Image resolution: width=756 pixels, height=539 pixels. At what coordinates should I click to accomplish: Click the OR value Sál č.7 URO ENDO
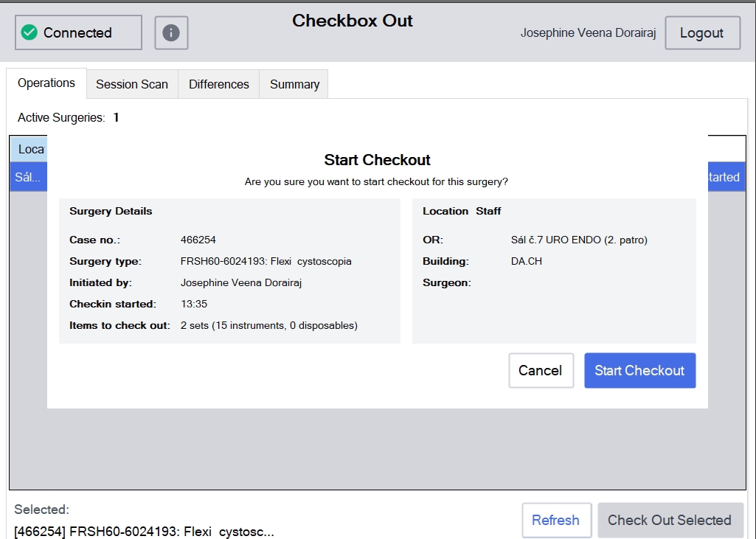579,240
